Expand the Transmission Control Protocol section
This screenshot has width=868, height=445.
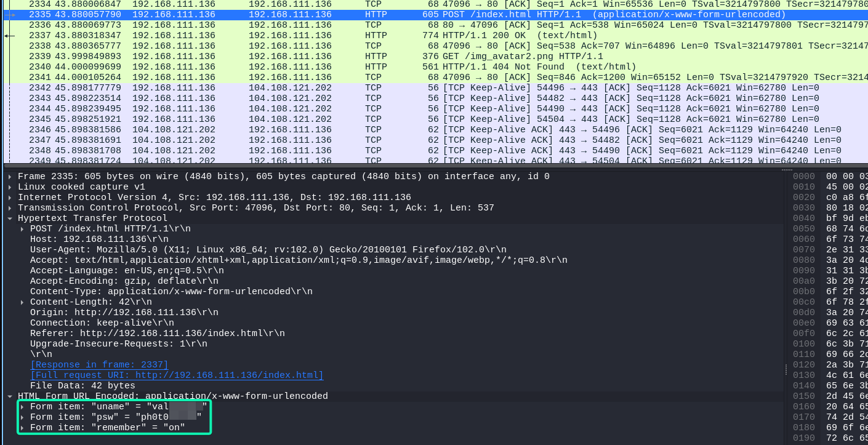(10, 208)
